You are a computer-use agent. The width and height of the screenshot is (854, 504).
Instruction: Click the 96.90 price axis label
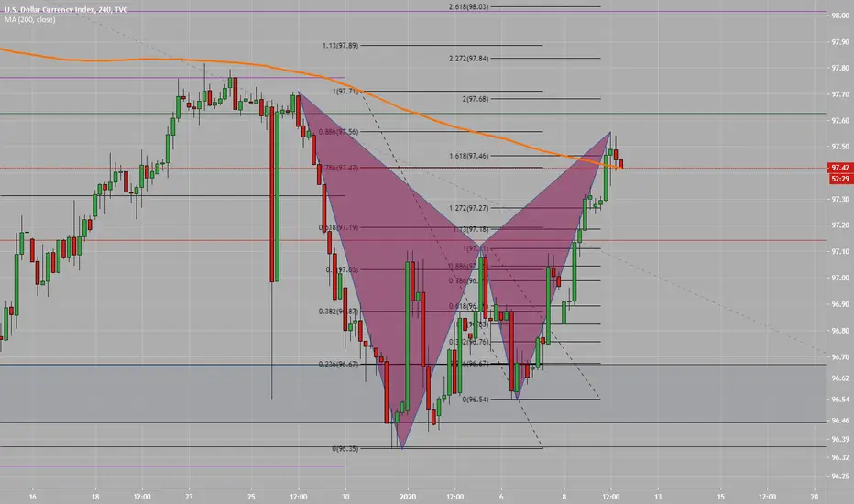tap(840, 304)
